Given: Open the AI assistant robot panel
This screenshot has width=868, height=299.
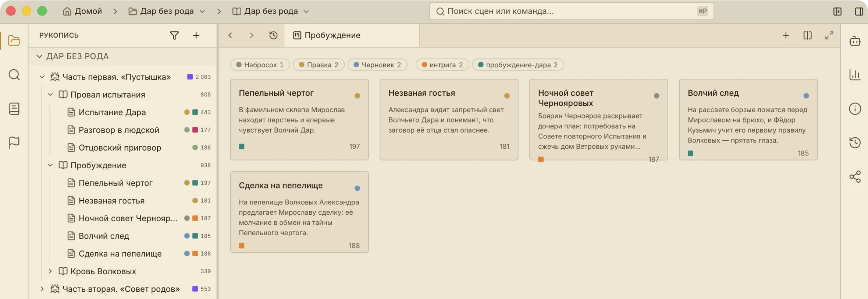Looking at the screenshot, I should (x=855, y=41).
